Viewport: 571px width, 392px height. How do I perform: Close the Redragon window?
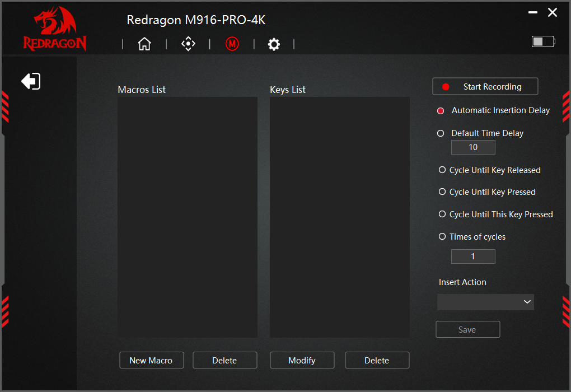point(553,12)
